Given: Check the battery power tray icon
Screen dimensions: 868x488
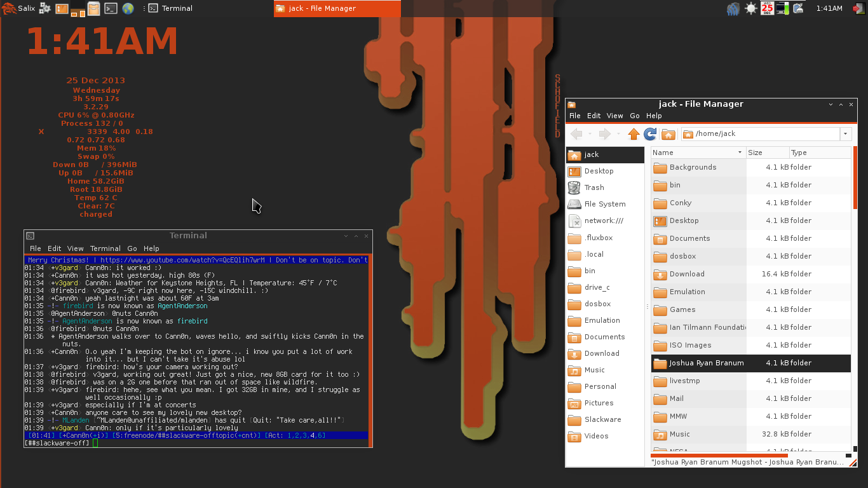Looking at the screenshot, I should [783, 8].
